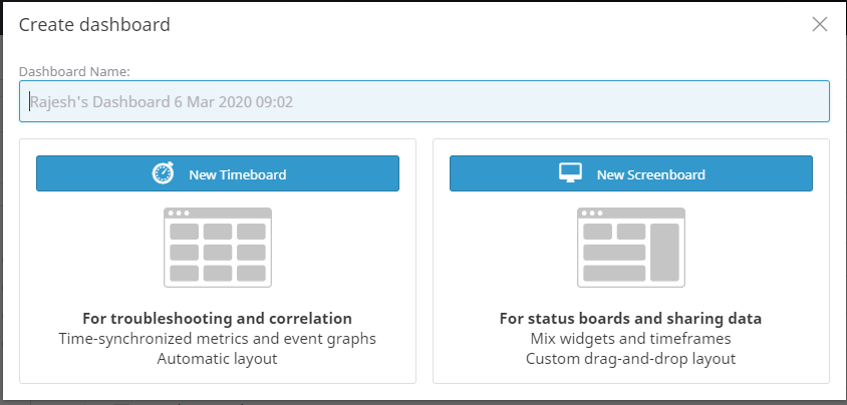Click the "Automatic layout" description text
The width and height of the screenshot is (847, 405).
[x=217, y=358]
